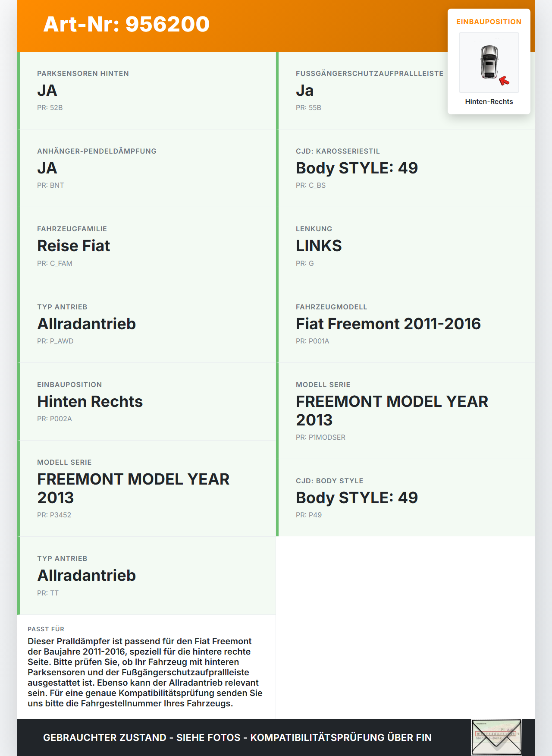
Task: Click the "Art-Nr: 956200" heading
Action: [126, 24]
